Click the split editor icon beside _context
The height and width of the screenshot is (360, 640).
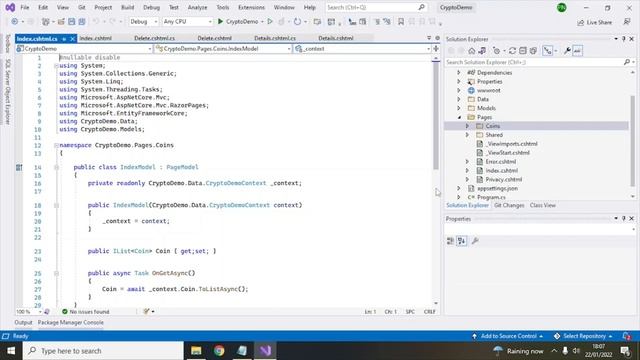coord(436,49)
